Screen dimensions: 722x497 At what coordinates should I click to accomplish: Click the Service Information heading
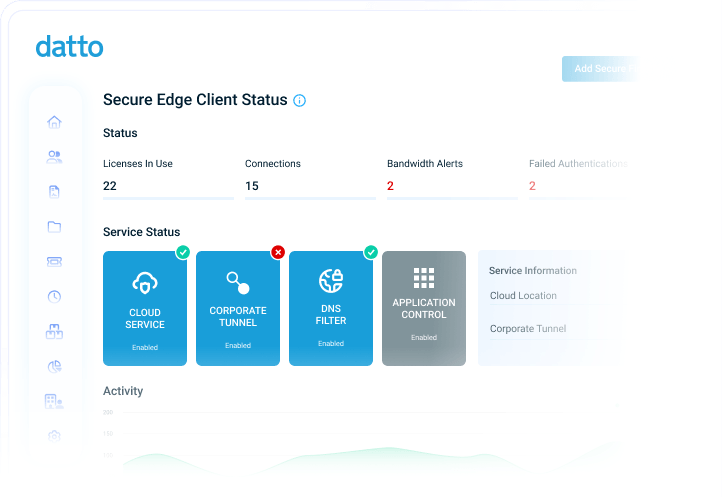point(533,271)
